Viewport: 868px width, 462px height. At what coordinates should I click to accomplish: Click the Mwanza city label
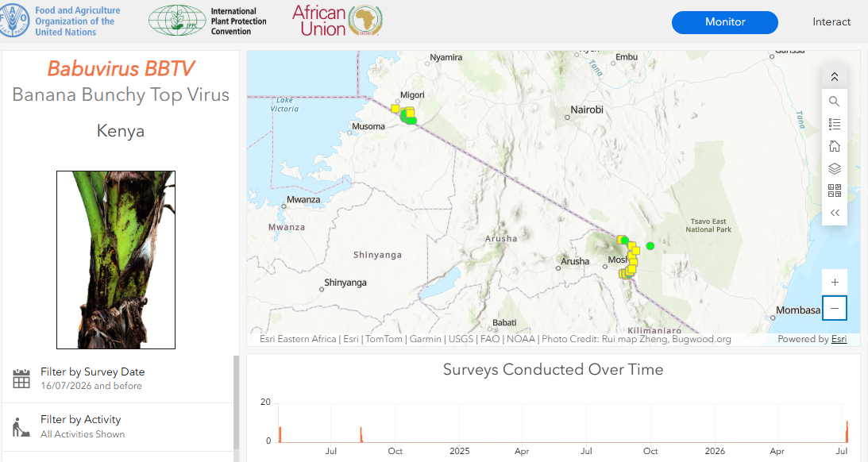[303, 199]
